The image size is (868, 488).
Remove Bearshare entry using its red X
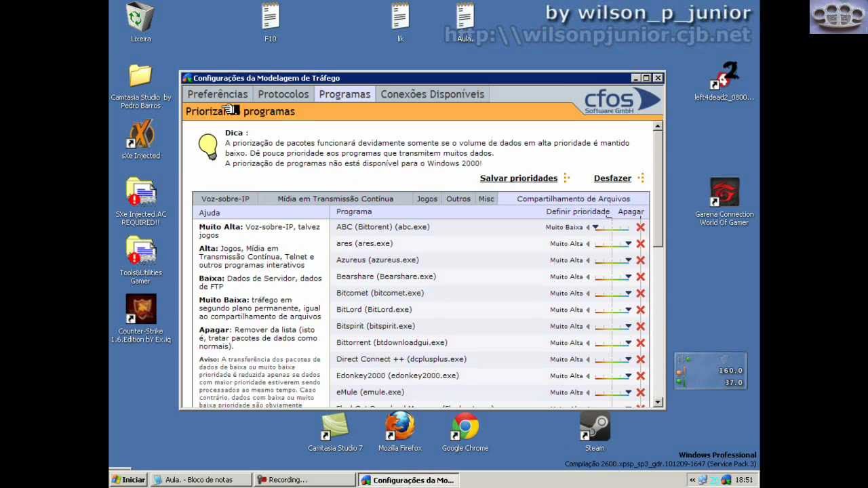[640, 277]
